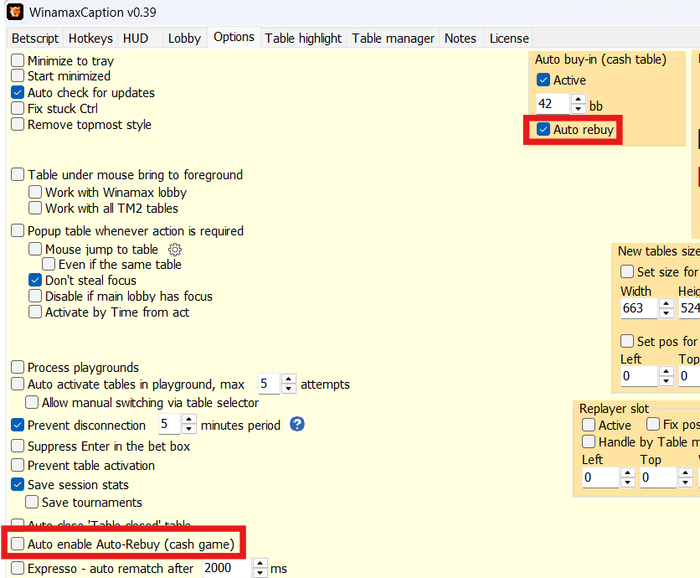Decrease auto buy-in bb value

click(x=578, y=108)
